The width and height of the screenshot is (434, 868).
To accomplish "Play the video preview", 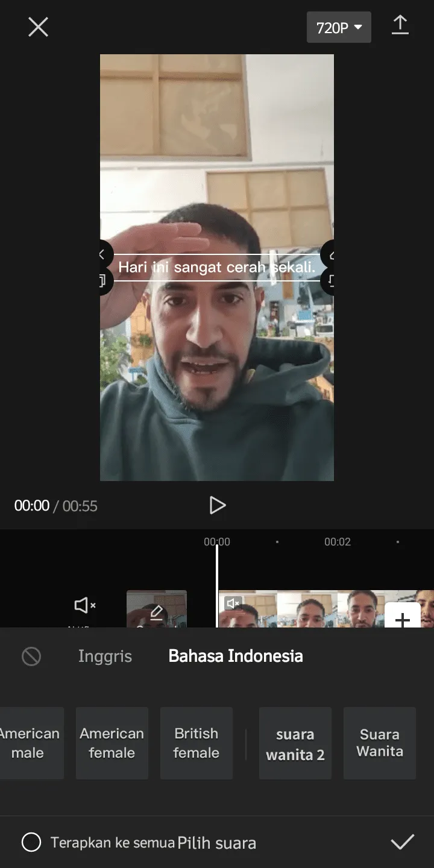I will 217,505.
